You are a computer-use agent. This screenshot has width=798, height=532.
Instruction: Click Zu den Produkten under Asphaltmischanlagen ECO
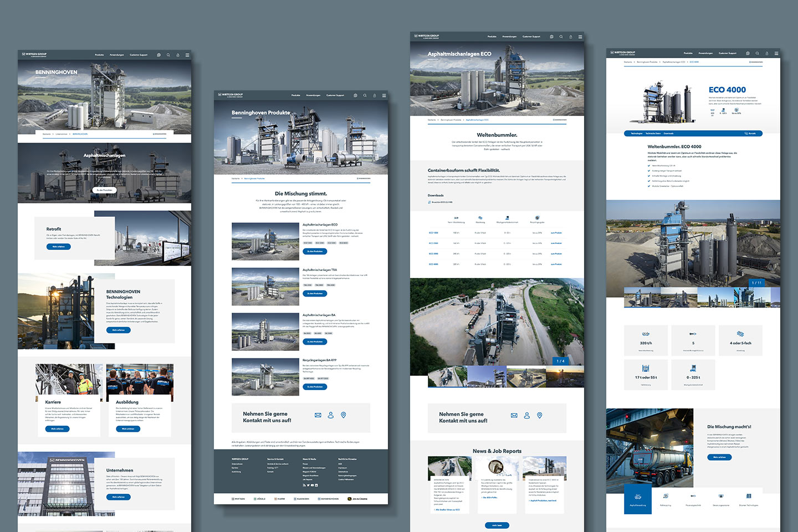coord(315,251)
